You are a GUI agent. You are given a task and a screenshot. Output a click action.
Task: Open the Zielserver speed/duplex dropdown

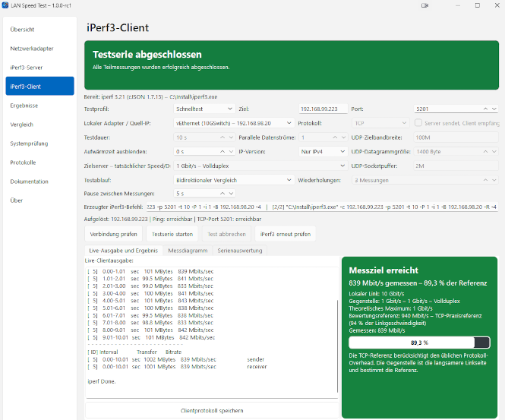pos(260,166)
